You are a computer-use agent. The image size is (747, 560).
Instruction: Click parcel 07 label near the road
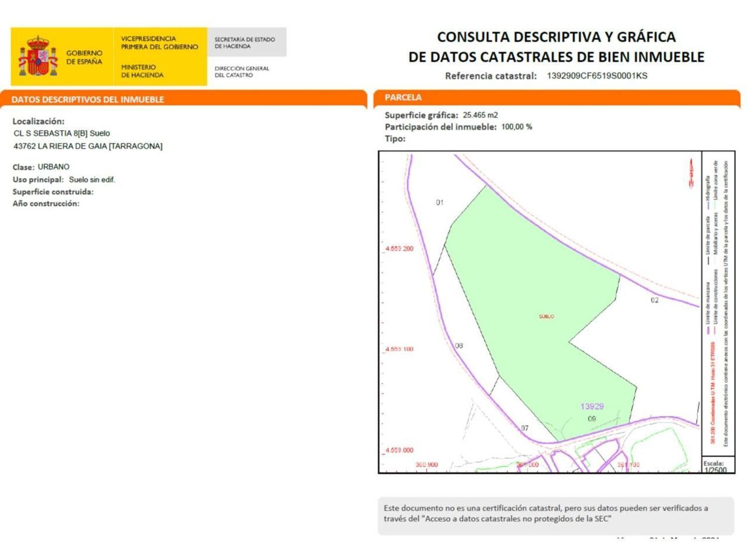tap(524, 428)
